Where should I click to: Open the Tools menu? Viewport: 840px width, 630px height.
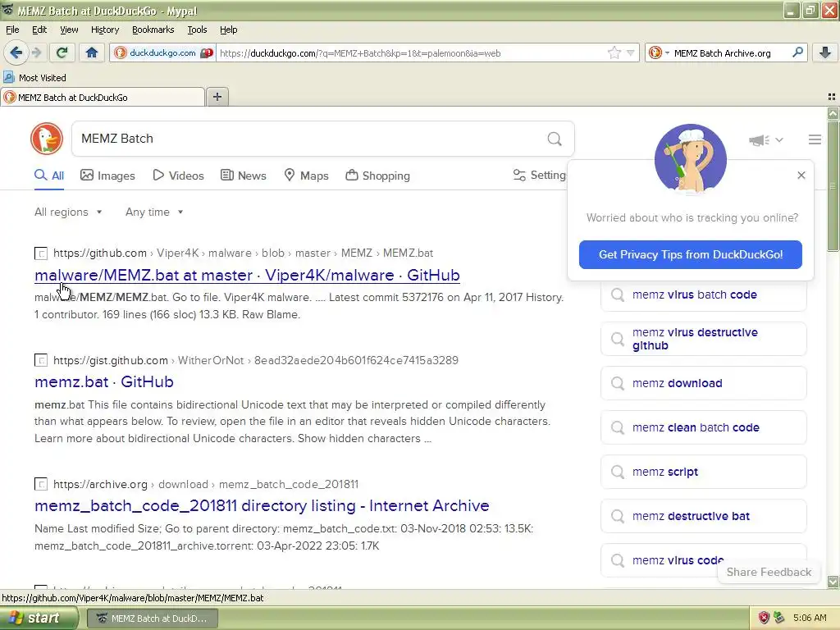click(197, 30)
